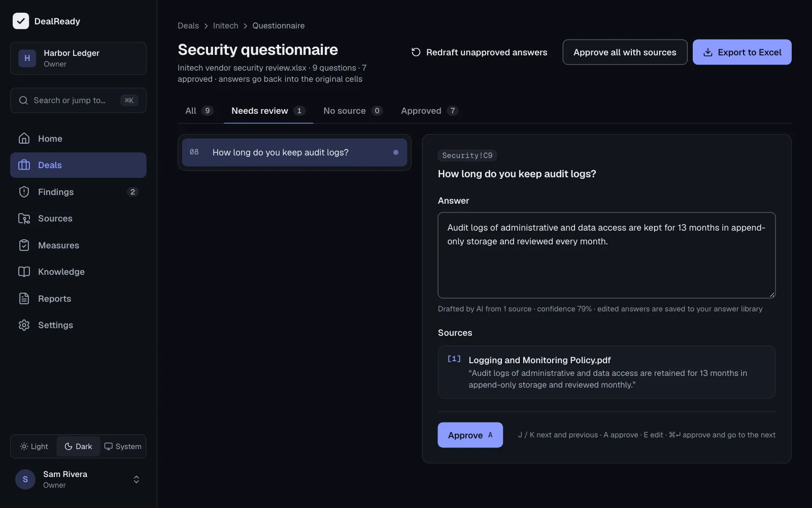Click the Sources folder icon
The image size is (812, 508).
pyautogui.click(x=24, y=218)
